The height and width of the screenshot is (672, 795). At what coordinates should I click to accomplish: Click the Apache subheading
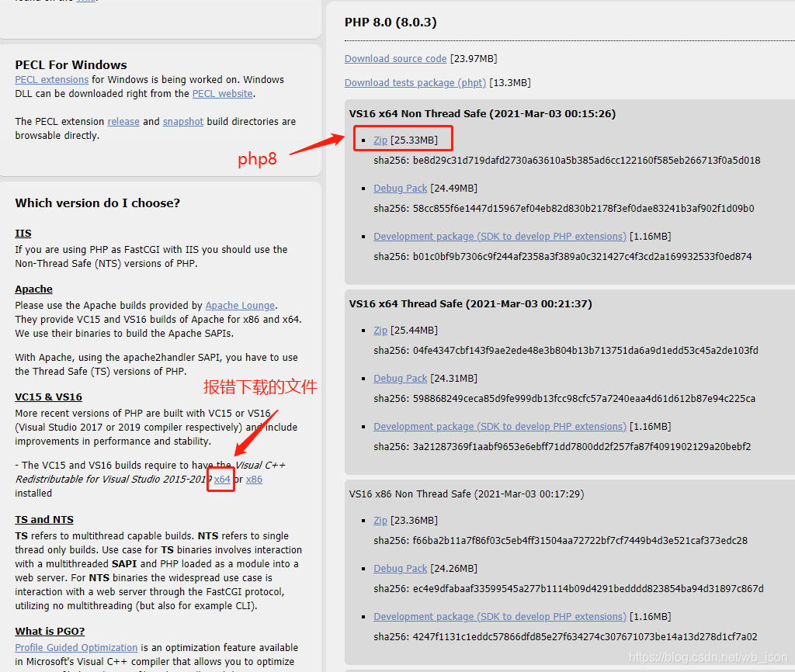tap(34, 289)
